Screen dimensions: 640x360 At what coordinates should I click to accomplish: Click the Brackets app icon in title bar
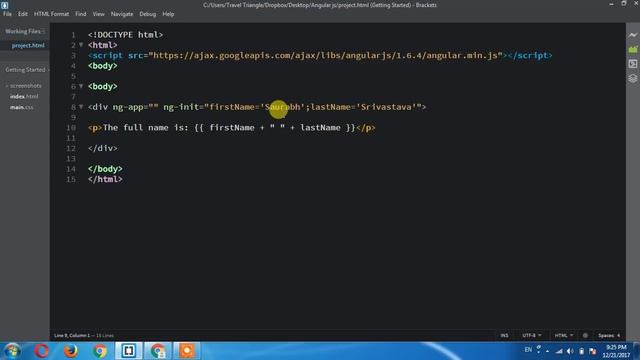(x=4, y=5)
